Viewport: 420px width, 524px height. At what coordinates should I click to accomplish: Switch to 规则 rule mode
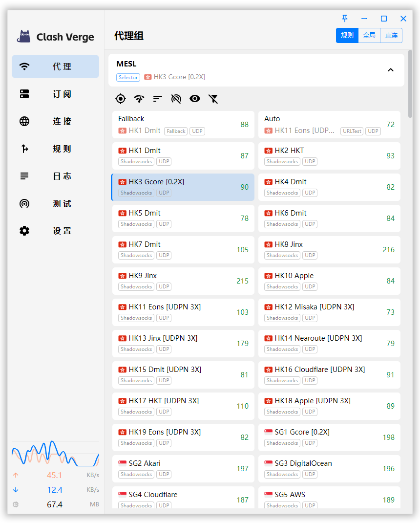click(347, 35)
